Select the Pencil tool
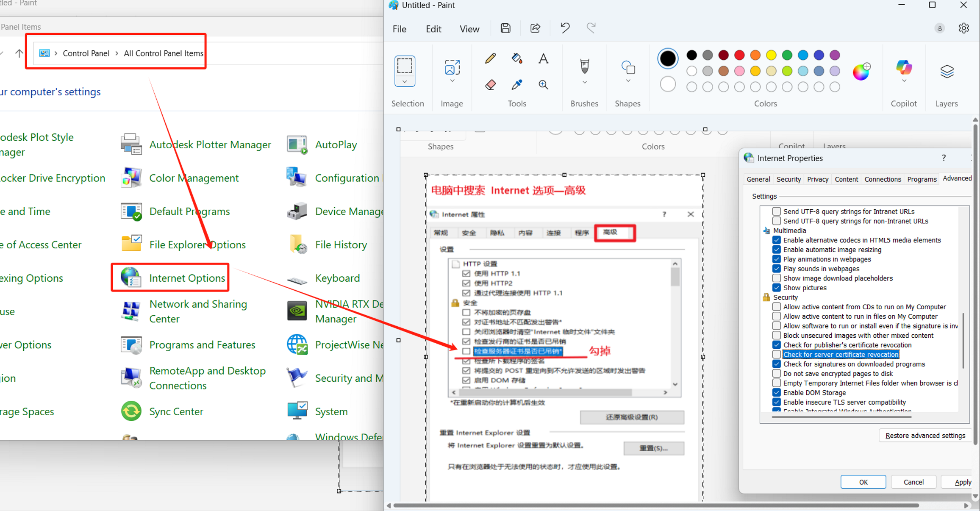 490,58
